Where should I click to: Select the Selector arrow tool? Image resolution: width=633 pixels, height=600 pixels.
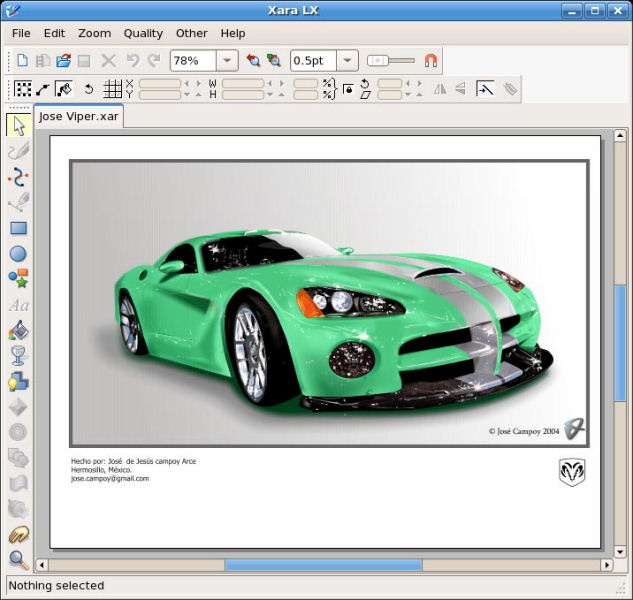[x=18, y=126]
